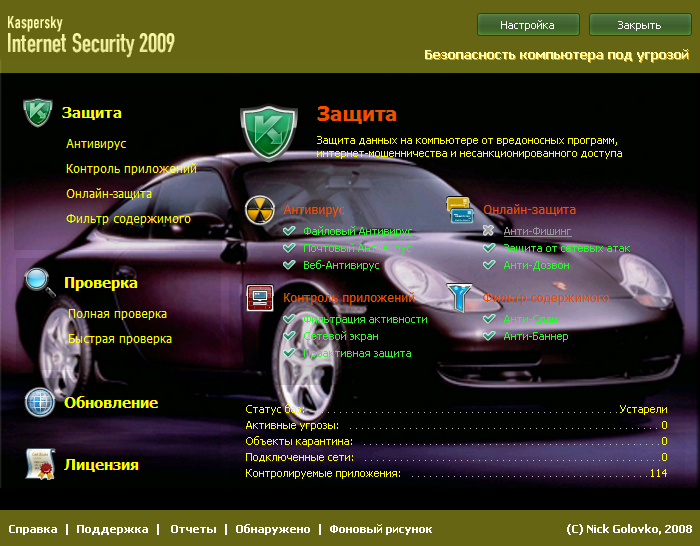
Task: Click the orange Онлайн-защита heading
Action: click(529, 210)
